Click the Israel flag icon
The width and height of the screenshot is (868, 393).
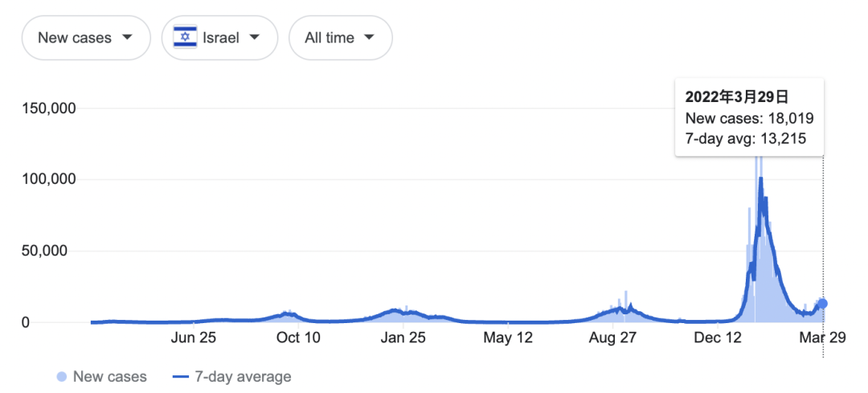point(186,37)
